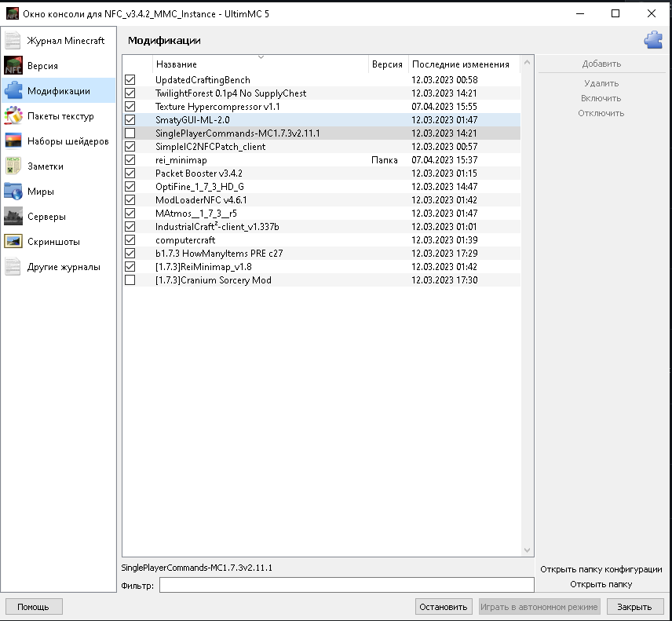Click the Помощь button

[33, 606]
